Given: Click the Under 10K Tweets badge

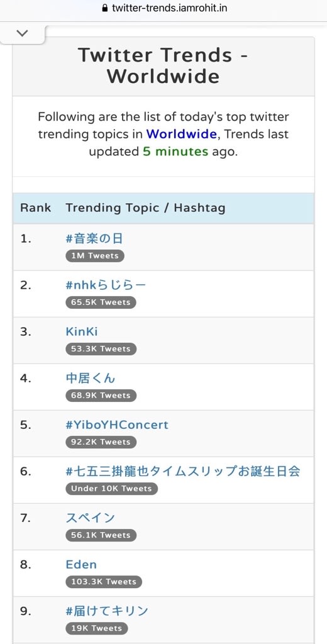Looking at the screenshot, I should point(111,489).
